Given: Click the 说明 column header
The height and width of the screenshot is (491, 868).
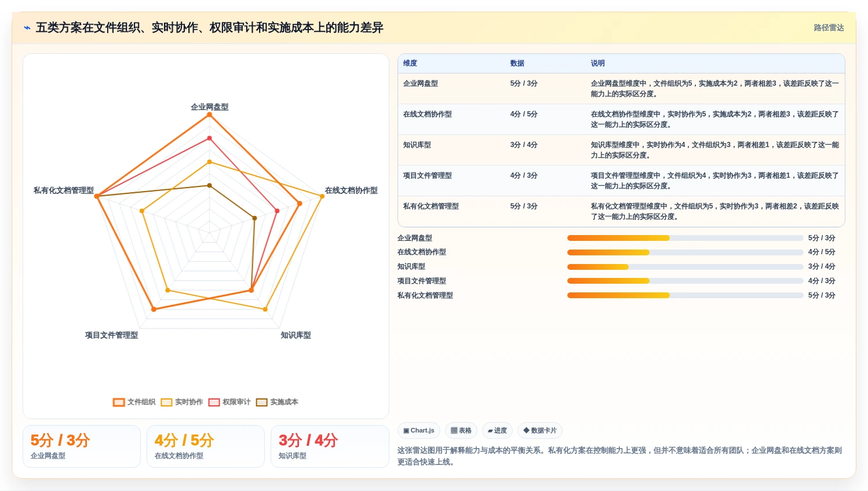Looking at the screenshot, I should (598, 63).
